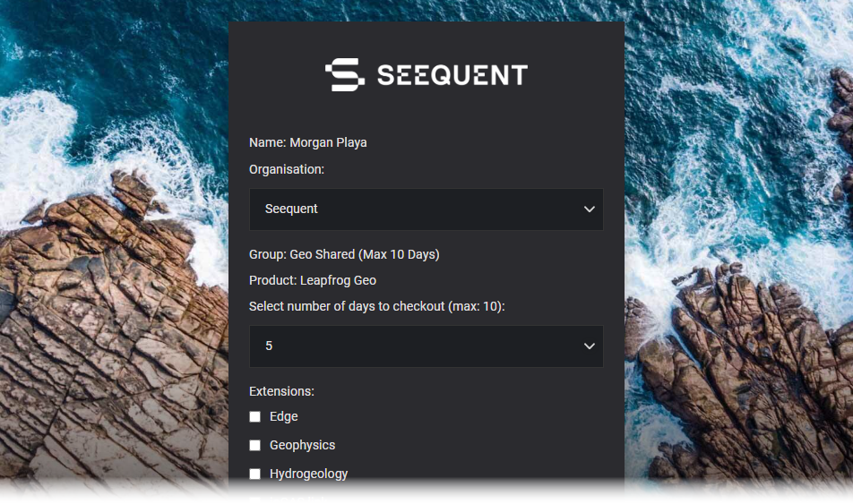Click the Hydrogeology extension label

click(308, 474)
